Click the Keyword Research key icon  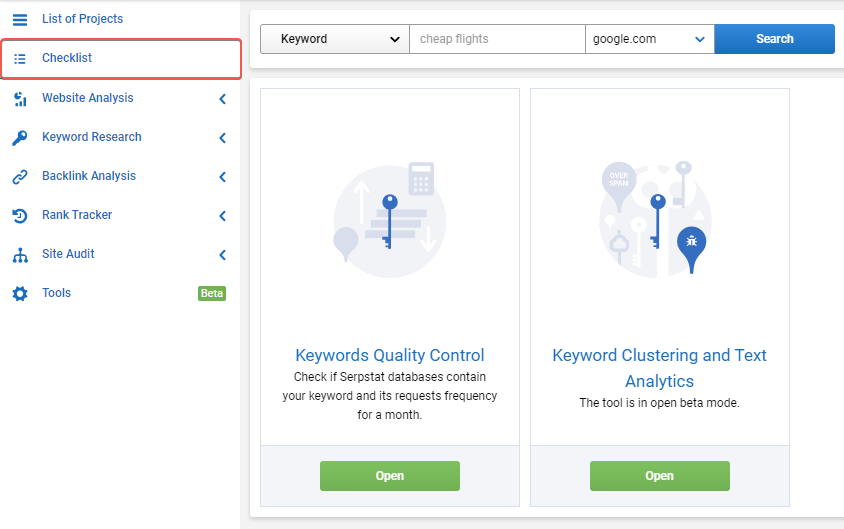(x=20, y=138)
